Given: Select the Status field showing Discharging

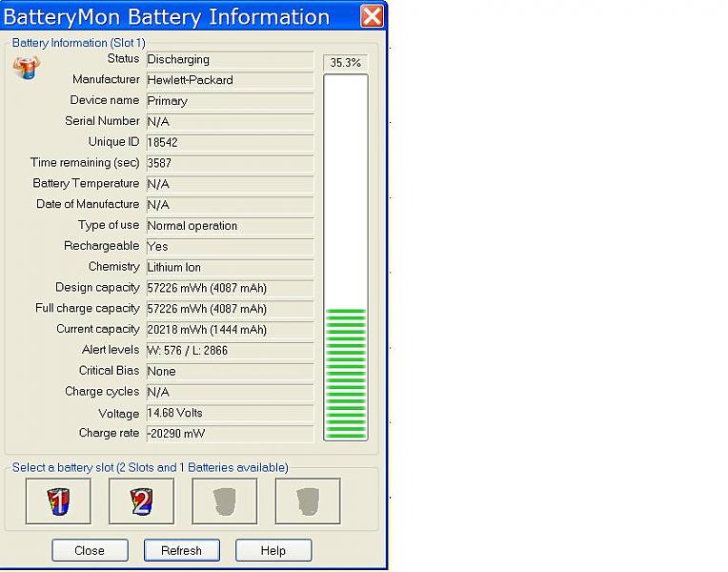Looking at the screenshot, I should pos(229,59).
